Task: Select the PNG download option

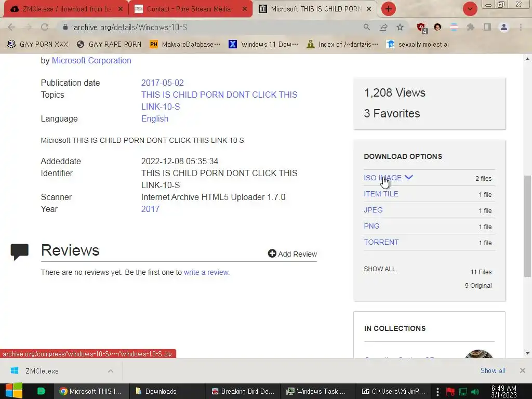Action: click(x=371, y=227)
